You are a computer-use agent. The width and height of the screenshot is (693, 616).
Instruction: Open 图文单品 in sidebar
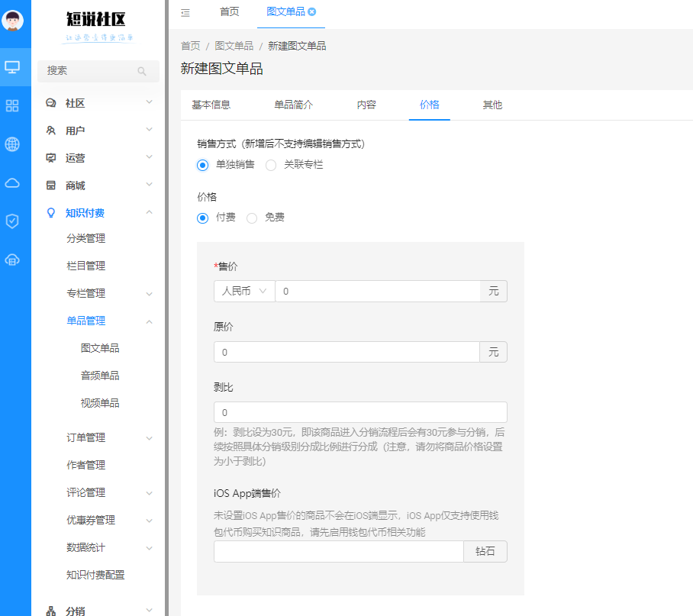(100, 348)
